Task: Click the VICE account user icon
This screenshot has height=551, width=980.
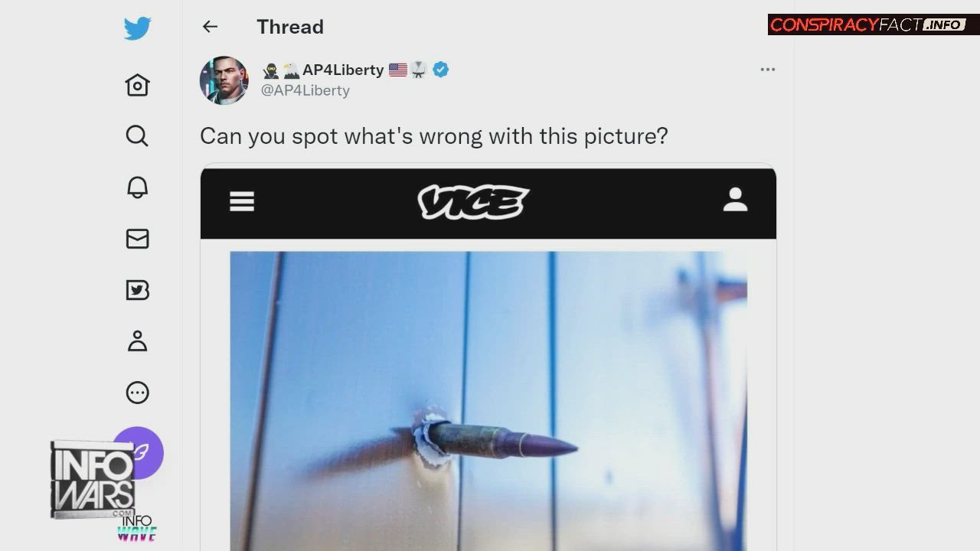Action: [735, 200]
